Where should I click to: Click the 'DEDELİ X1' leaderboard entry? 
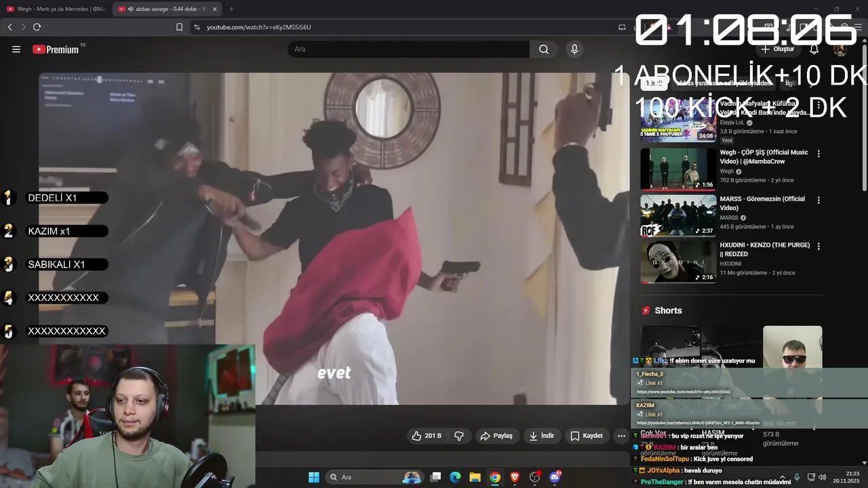pyautogui.click(x=66, y=198)
